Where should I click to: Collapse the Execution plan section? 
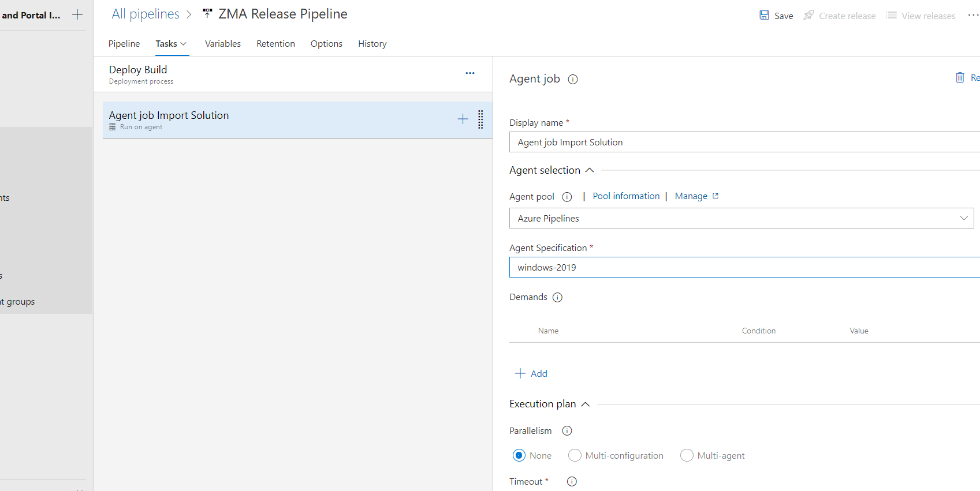[585, 404]
